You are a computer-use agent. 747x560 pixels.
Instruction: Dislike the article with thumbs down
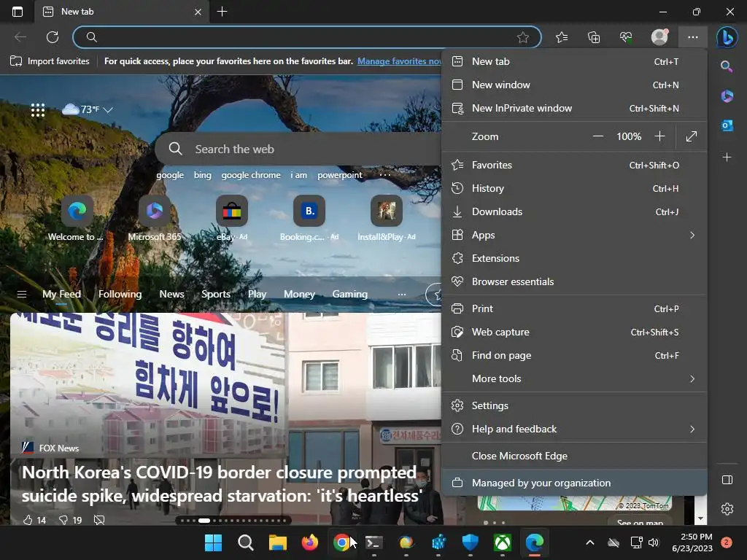click(x=63, y=520)
